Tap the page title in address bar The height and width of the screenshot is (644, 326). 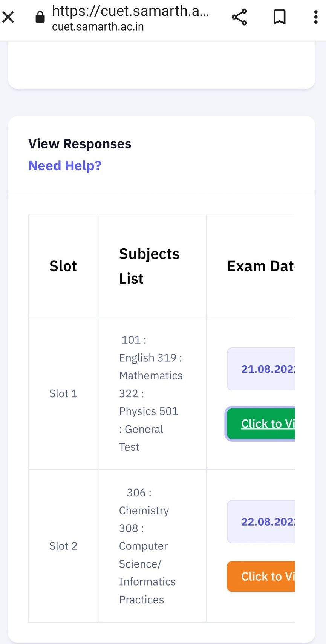pyautogui.click(x=130, y=11)
